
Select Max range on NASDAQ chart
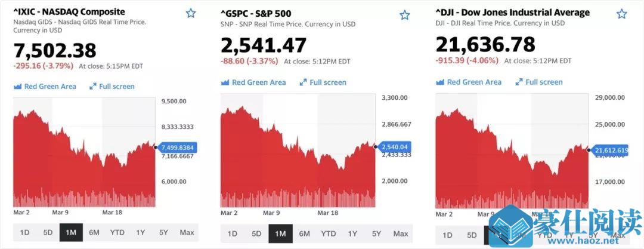pyautogui.click(x=187, y=232)
